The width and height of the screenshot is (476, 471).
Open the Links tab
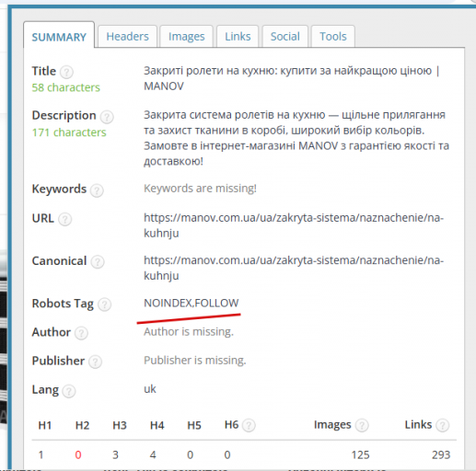point(238,37)
